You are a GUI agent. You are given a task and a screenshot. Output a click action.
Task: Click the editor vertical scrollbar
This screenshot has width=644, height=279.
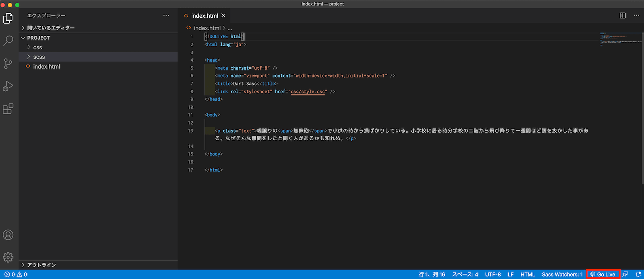(x=642, y=109)
